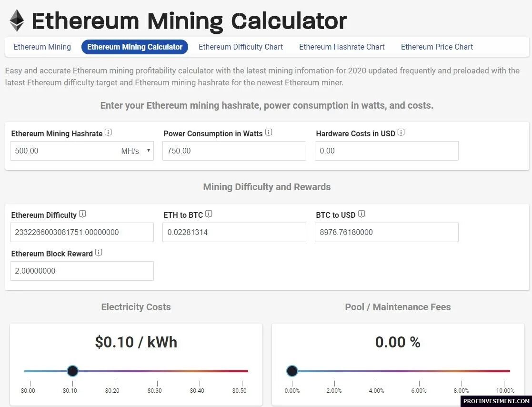The height and width of the screenshot is (407, 532).
Task: Focus the block reward field 2.00000000
Action: coord(82,271)
